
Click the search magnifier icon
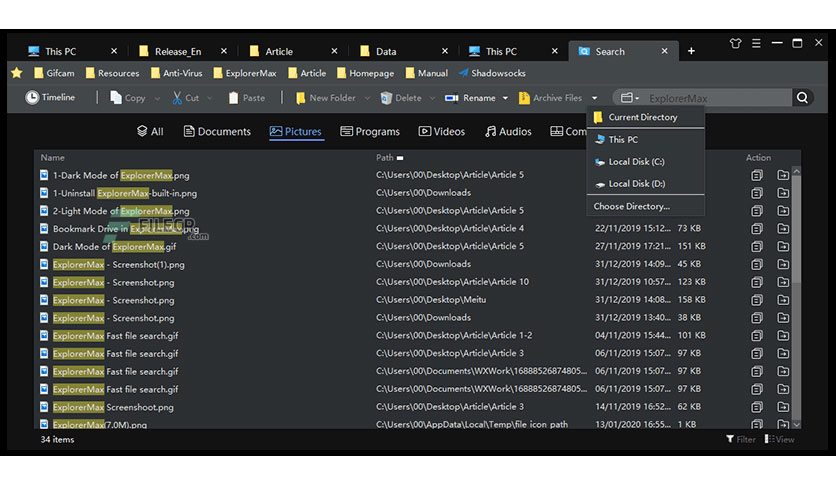point(802,98)
